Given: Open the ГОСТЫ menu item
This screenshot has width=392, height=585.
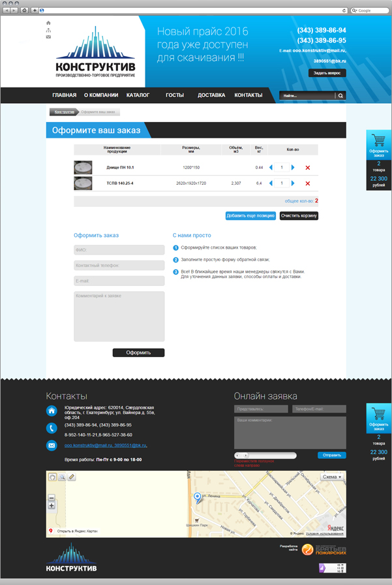Looking at the screenshot, I should 175,95.
